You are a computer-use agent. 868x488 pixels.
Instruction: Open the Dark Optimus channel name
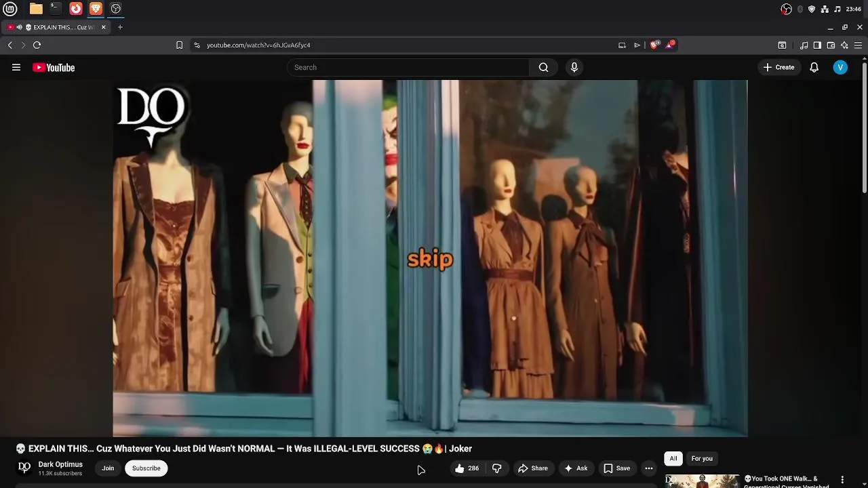60,464
